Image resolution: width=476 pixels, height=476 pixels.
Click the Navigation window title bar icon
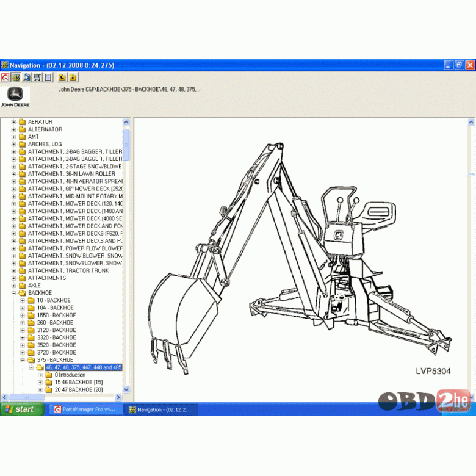click(x=4, y=65)
